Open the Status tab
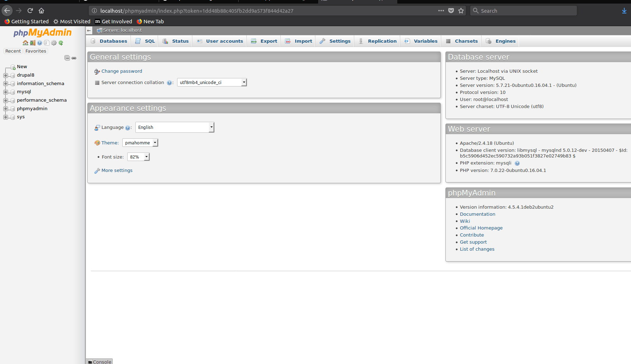631x364 pixels. (175, 41)
